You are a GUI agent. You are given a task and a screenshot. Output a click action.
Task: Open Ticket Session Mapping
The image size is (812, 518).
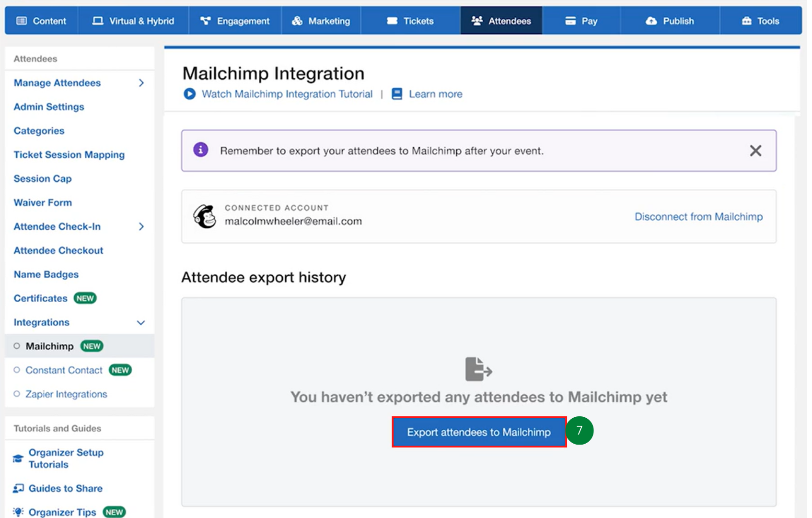(x=69, y=155)
